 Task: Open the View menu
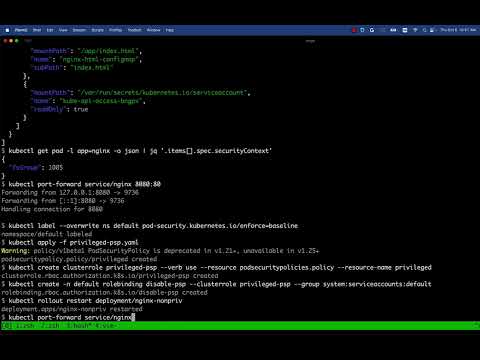coord(63,30)
